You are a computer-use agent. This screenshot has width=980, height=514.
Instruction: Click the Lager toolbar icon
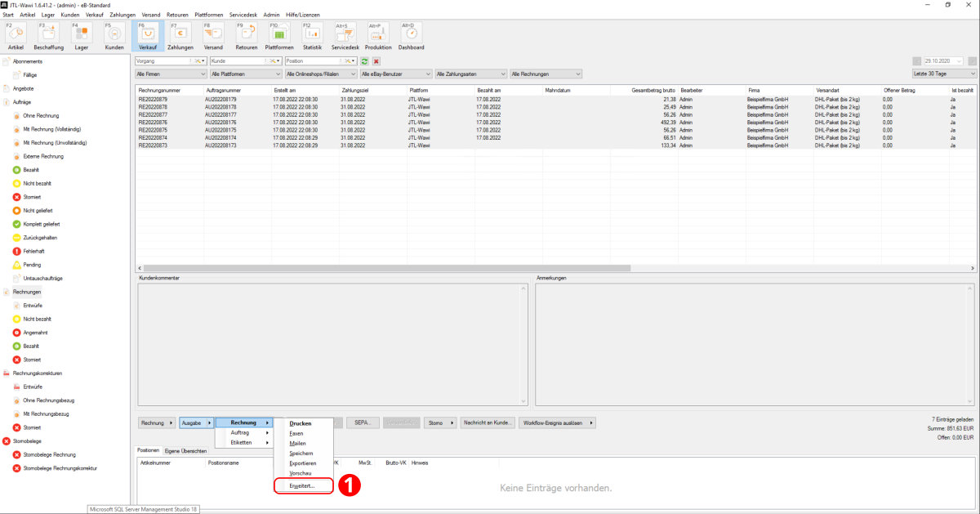82,35
